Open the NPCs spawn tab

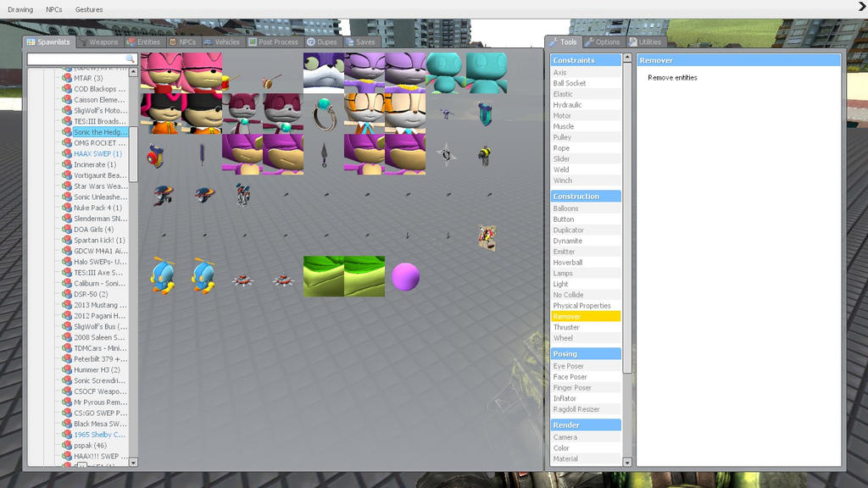coord(182,42)
